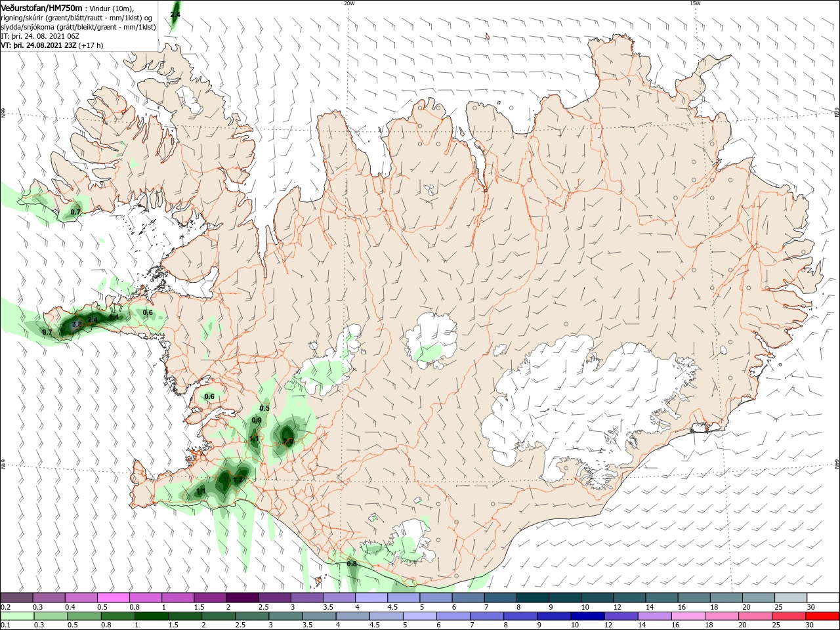Pick upper legend white swatch above 30
Screen dimensions: 840x630
(822, 597)
